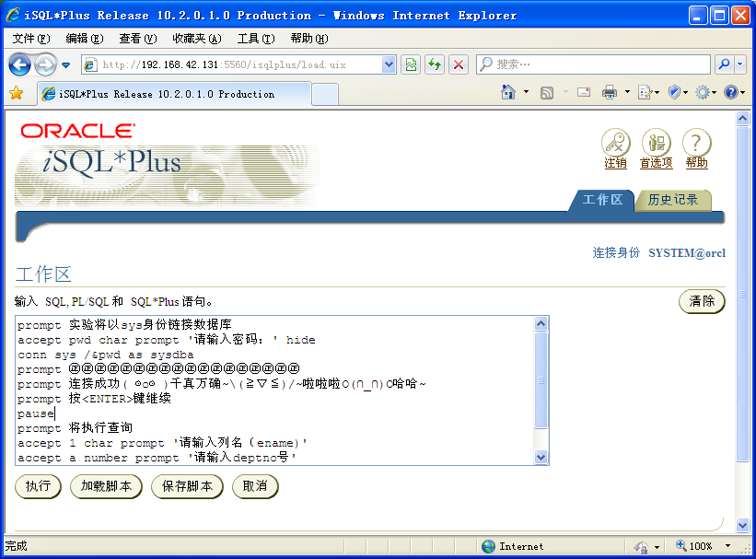
Task: Click the 帮助 link under the question icon
Action: coord(697,163)
